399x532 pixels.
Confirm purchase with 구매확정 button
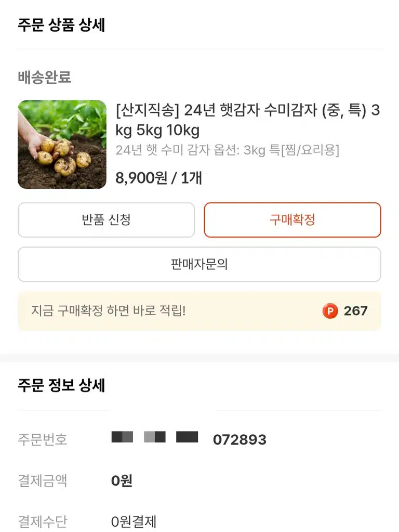pyautogui.click(x=292, y=220)
